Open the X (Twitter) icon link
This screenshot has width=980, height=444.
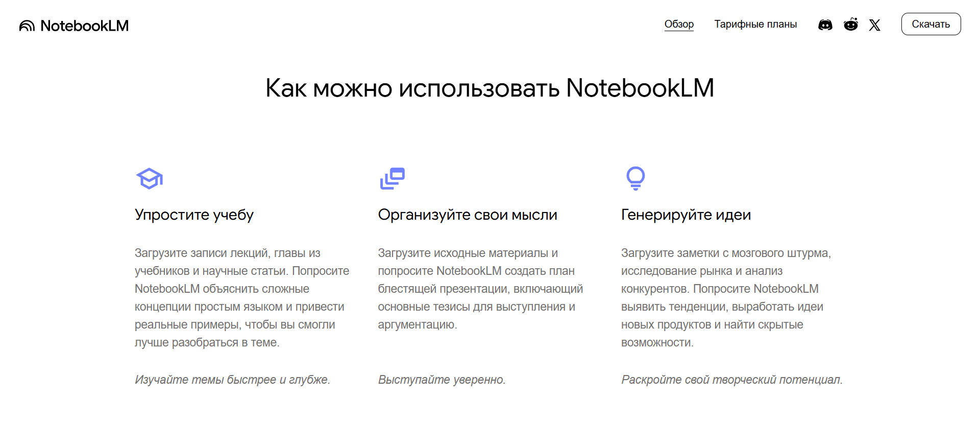point(874,25)
